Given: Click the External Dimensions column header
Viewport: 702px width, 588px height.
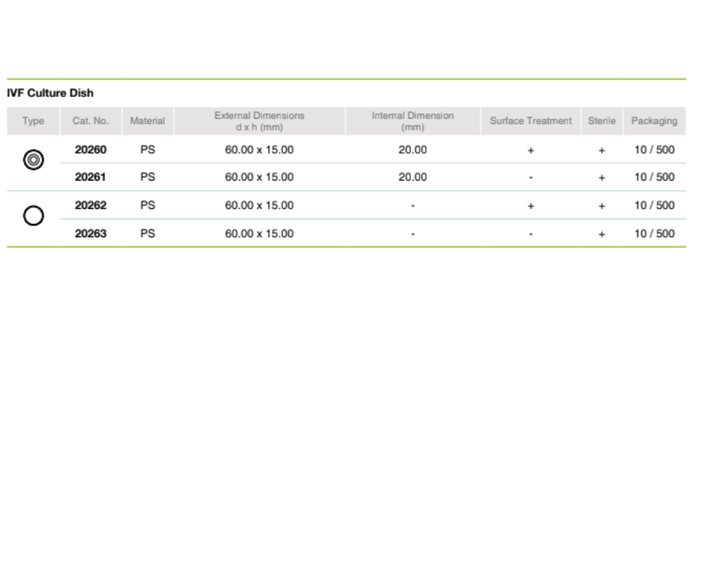Looking at the screenshot, I should point(259,121).
